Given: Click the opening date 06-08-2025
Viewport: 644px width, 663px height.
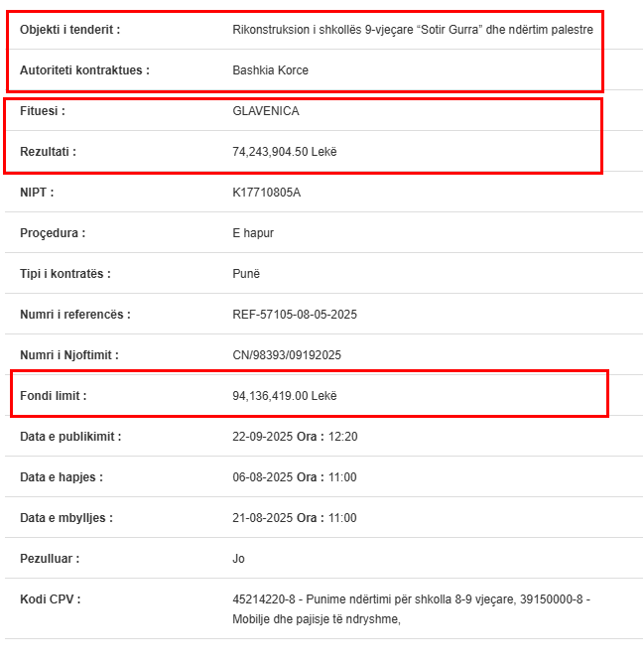Looking at the screenshot, I should [261, 477].
